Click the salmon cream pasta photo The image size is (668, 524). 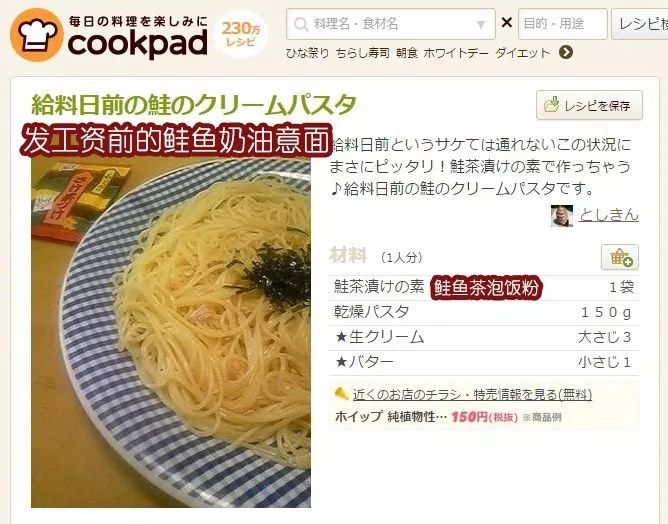pos(171,332)
